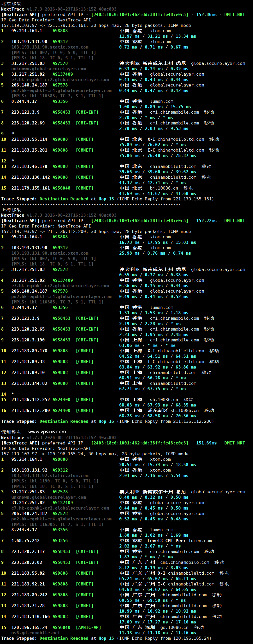Select hop IP '221.183.110.166'

point(31,617)
